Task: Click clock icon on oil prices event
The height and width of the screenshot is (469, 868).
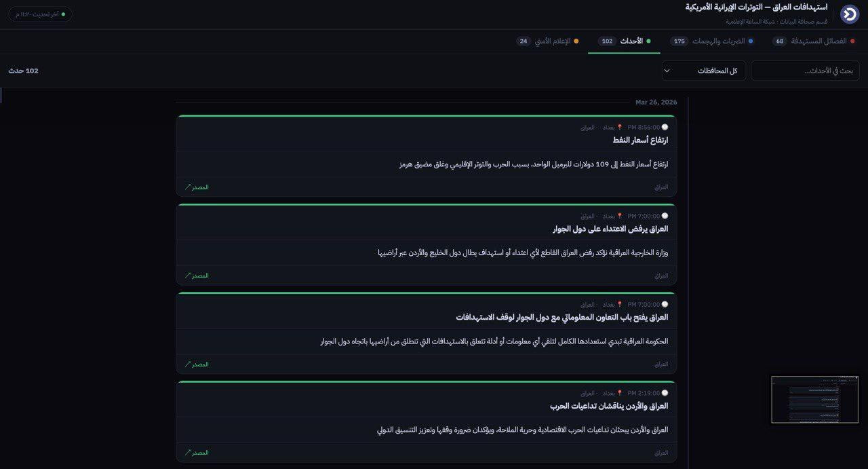Action: (665, 127)
